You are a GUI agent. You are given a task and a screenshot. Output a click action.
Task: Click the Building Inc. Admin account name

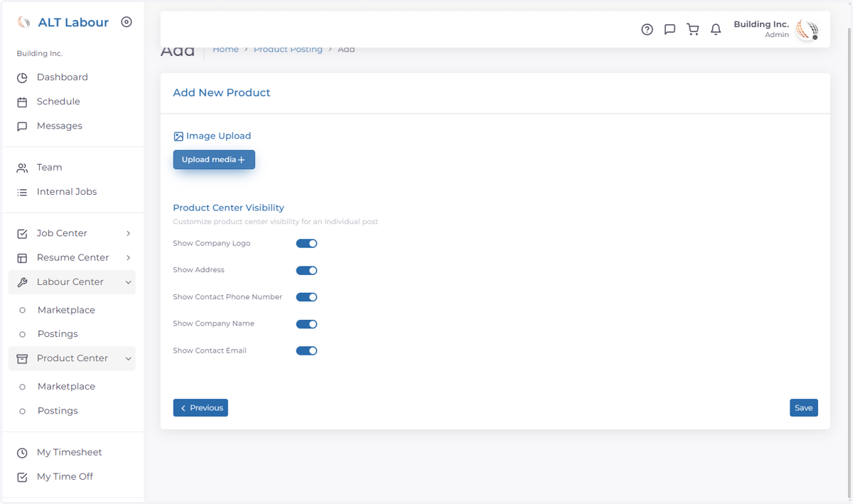click(761, 29)
